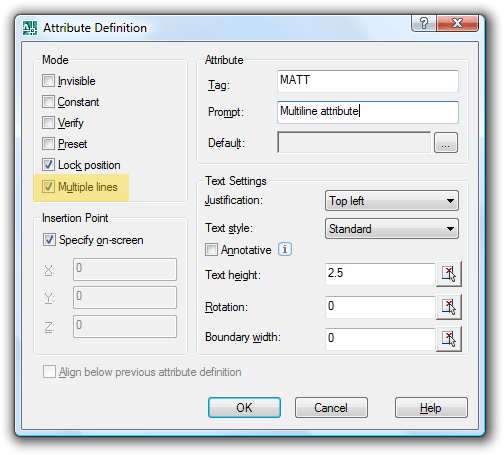Open multiline editor ellipsis button beside Default

click(446, 143)
